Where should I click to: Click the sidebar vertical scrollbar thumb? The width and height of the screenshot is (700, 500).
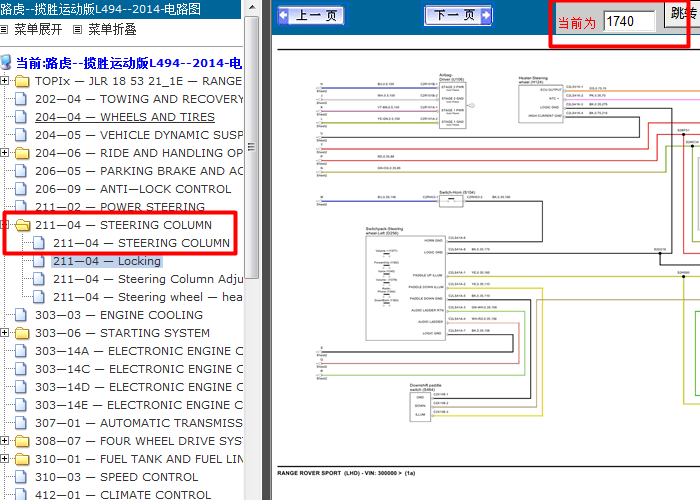point(252,147)
